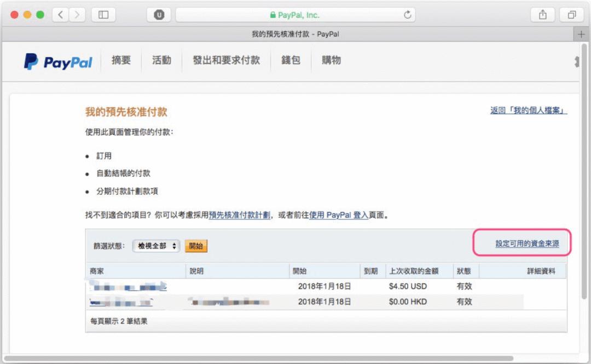Viewport: 591px width, 364px height.
Task: Click the 開始 button
Action: (x=196, y=246)
